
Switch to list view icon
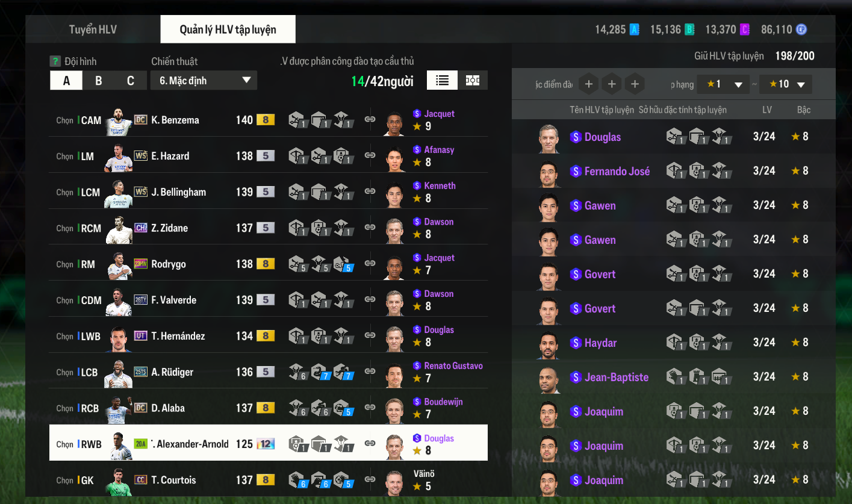pyautogui.click(x=442, y=80)
